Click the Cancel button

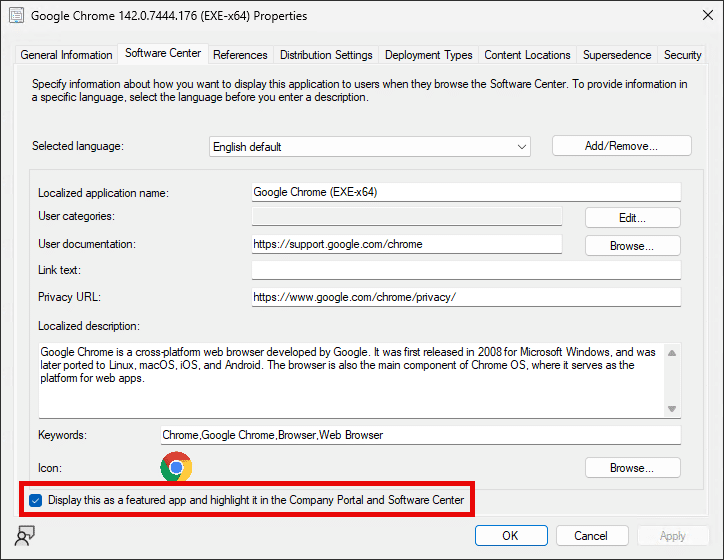592,535
